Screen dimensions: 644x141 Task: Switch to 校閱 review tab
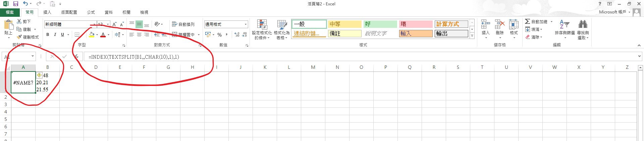tap(126, 12)
